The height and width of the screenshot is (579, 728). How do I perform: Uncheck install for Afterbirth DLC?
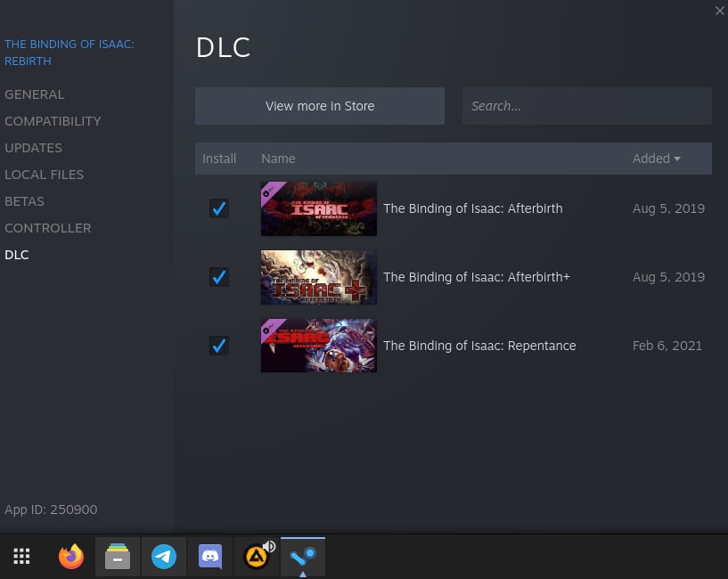point(218,208)
